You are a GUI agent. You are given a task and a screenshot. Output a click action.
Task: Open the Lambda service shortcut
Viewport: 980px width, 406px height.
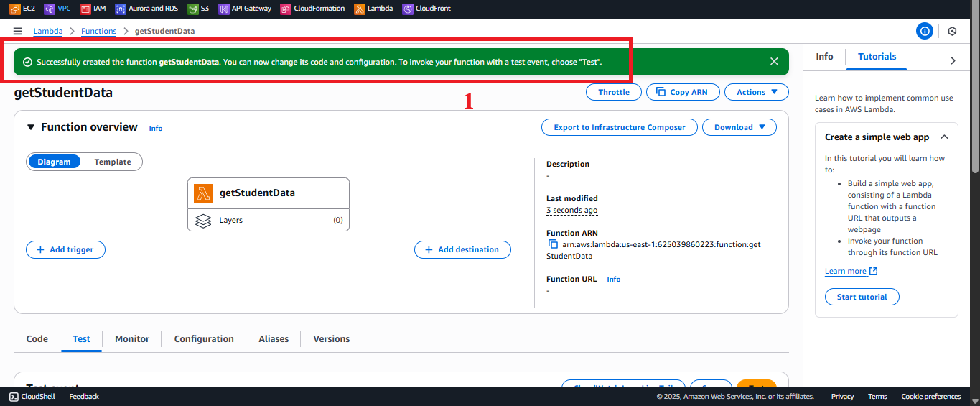point(373,9)
